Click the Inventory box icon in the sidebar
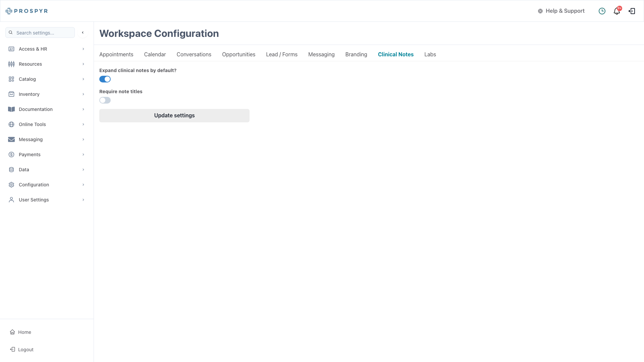 pos(11,94)
